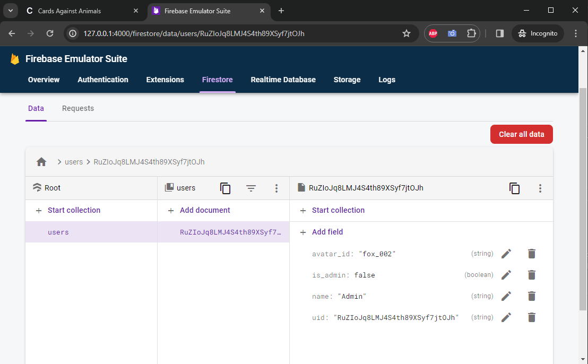
Task: Open the Storage tab
Action: pyautogui.click(x=347, y=80)
